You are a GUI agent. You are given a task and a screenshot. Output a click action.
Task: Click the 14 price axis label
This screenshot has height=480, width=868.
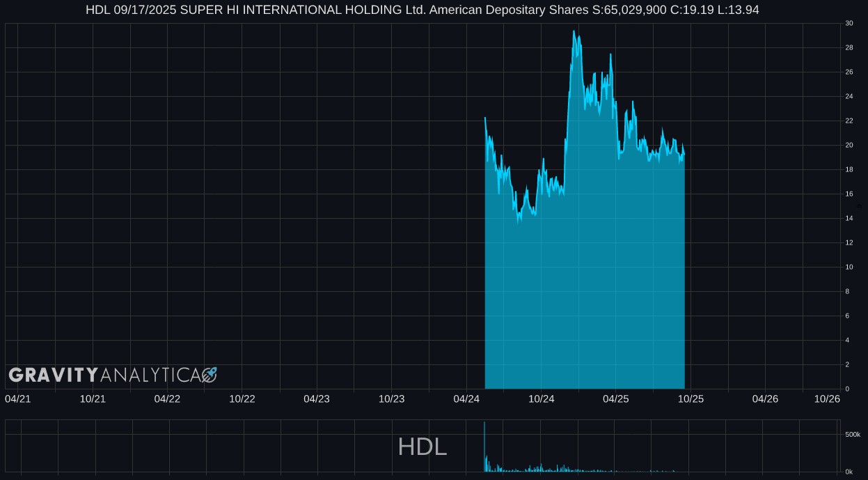point(849,218)
